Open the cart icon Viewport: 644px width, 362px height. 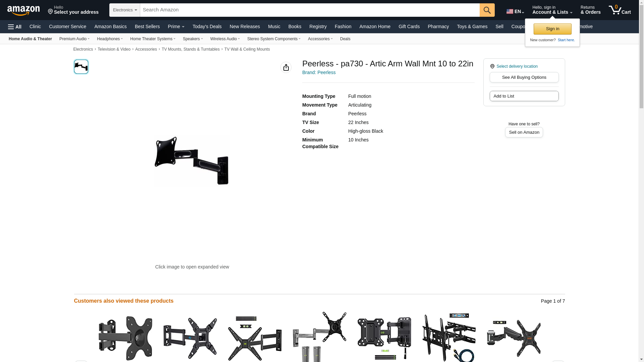[620, 10]
